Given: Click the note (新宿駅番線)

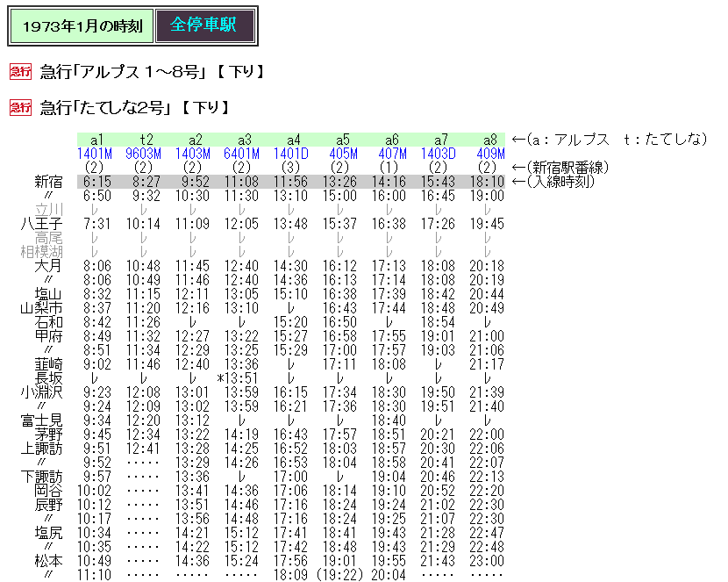Looking at the screenshot, I should [x=567, y=167].
